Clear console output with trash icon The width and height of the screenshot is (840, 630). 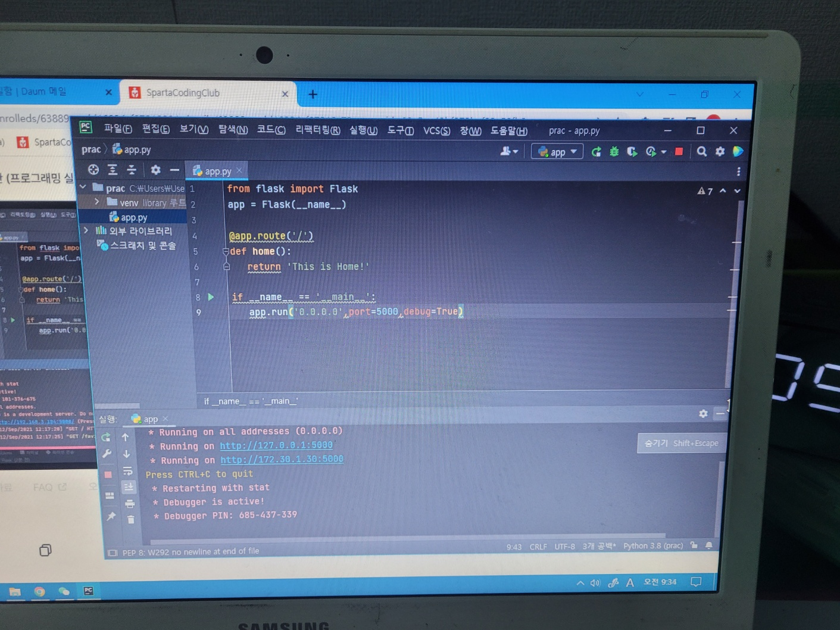point(131,520)
